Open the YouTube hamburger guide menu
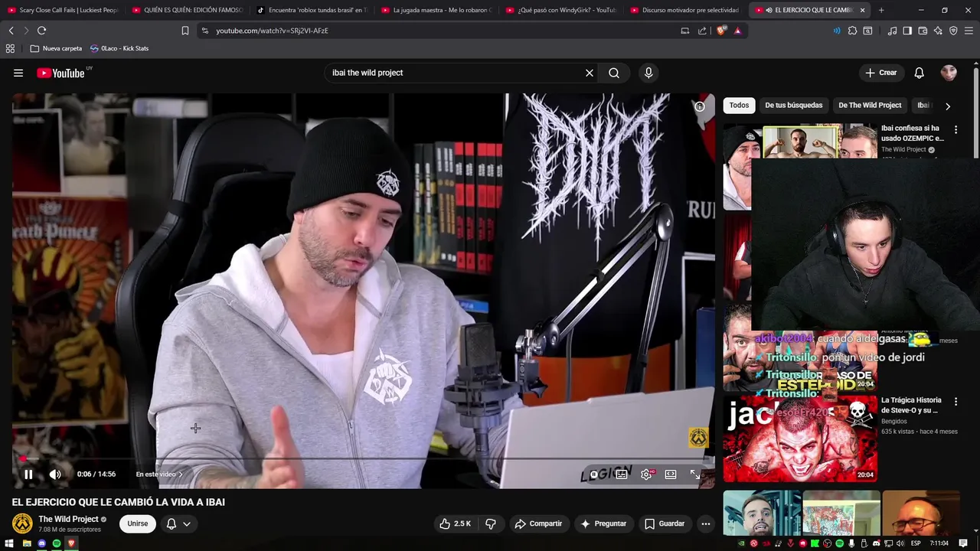The image size is (980, 551). tap(18, 73)
